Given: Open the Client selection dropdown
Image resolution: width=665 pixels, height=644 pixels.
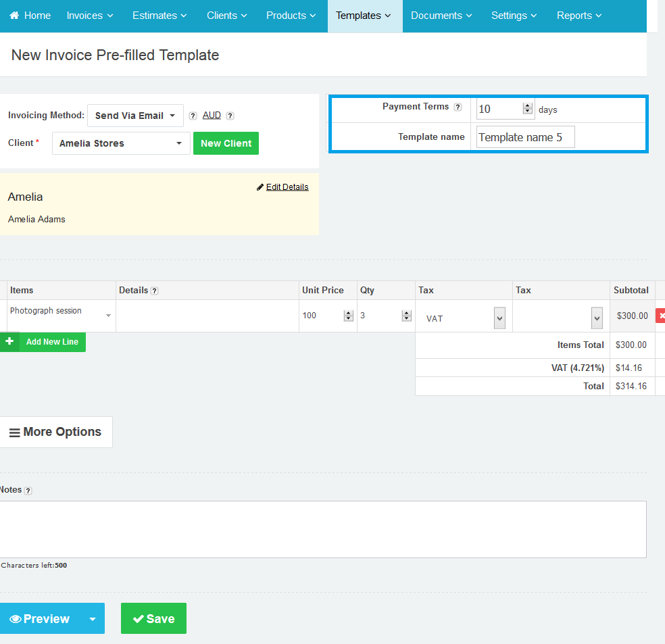Looking at the screenshot, I should 121,143.
